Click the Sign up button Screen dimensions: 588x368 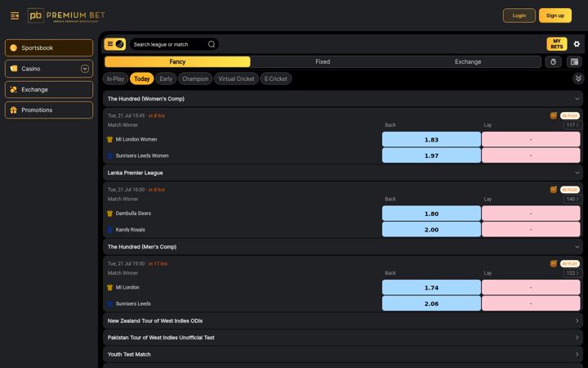555,16
